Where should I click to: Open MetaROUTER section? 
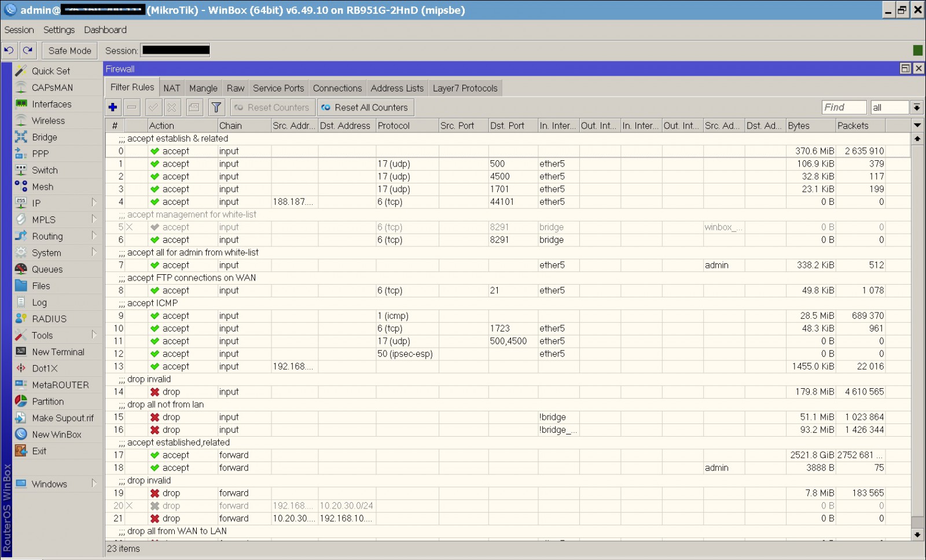click(60, 385)
